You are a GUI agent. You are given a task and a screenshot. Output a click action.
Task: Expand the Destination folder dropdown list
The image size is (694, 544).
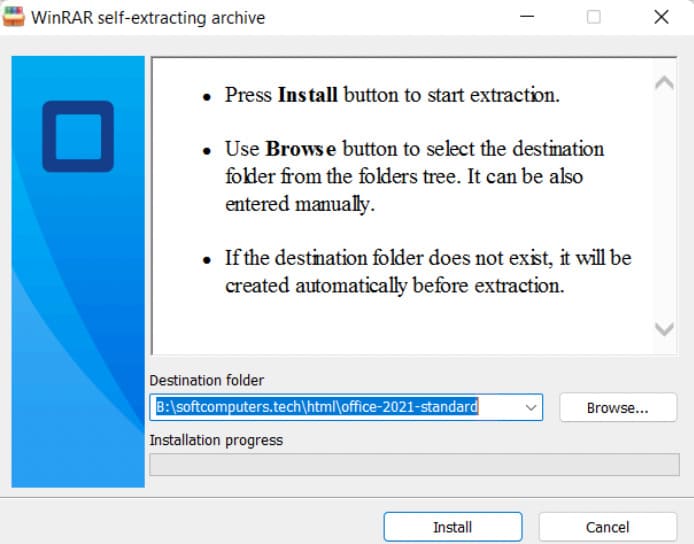[530, 407]
